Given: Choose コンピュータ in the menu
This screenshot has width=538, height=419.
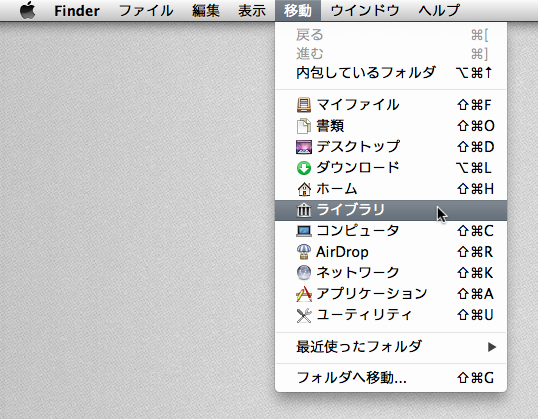Looking at the screenshot, I should (x=391, y=231).
